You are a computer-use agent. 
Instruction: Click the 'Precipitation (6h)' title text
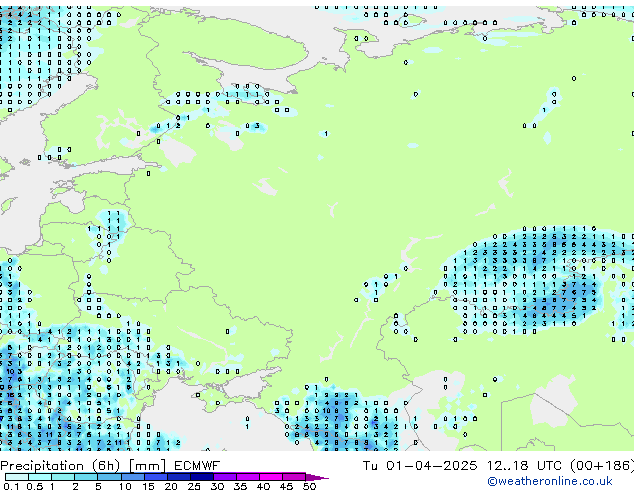click(x=60, y=466)
